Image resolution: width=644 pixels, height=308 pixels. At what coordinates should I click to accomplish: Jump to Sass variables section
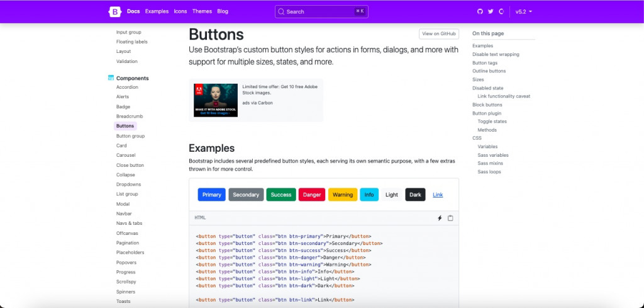click(493, 155)
